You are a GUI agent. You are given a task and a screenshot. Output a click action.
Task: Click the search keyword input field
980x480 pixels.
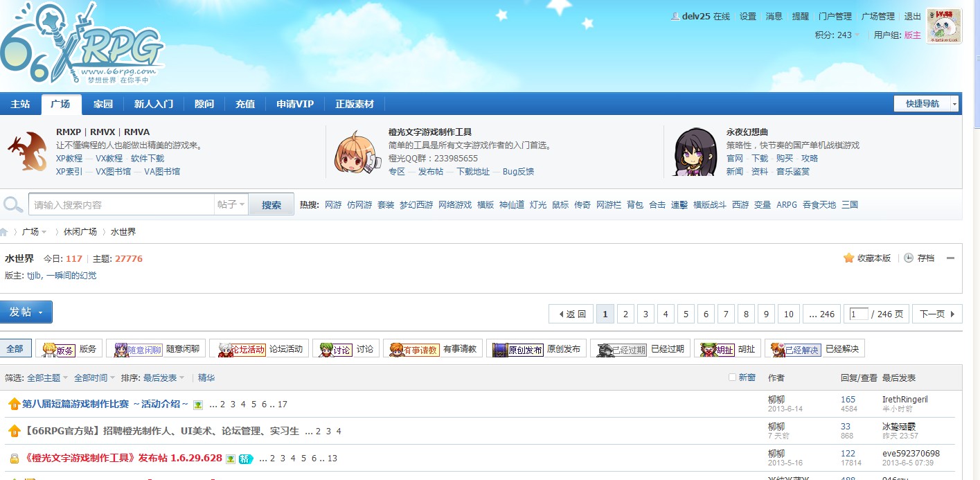point(121,204)
